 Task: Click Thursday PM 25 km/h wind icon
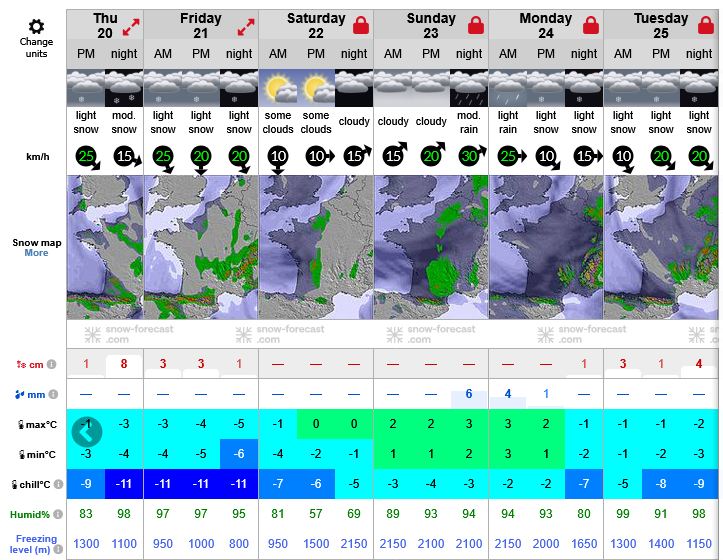pos(88,158)
